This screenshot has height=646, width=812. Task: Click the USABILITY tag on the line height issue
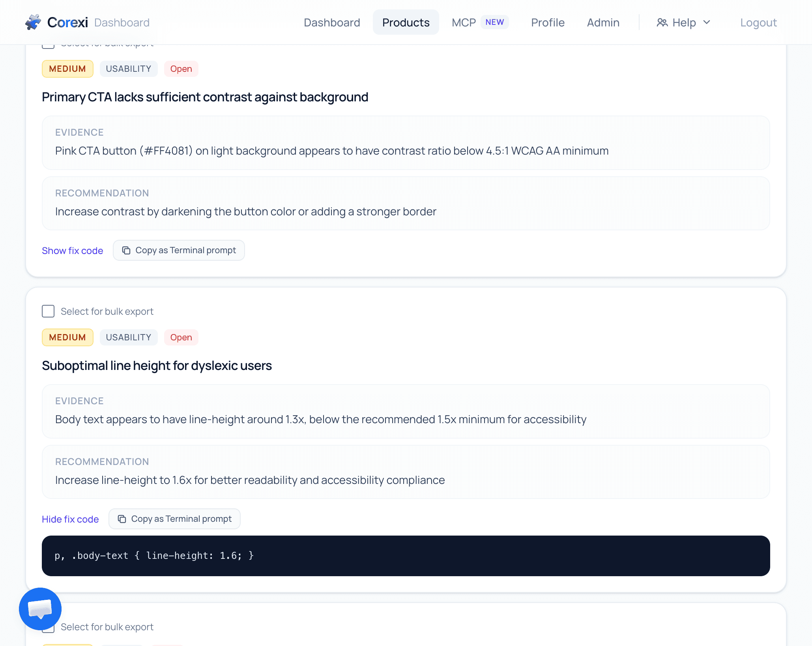click(129, 337)
